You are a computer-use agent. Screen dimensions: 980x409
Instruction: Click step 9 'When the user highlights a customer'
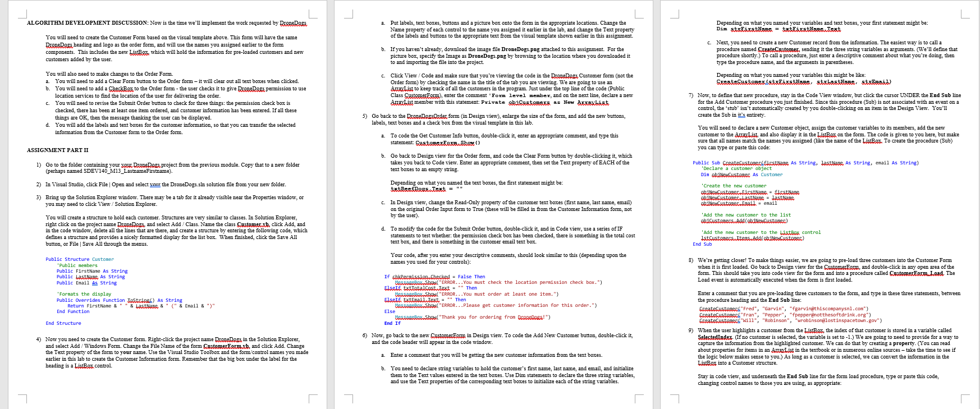coord(824,347)
